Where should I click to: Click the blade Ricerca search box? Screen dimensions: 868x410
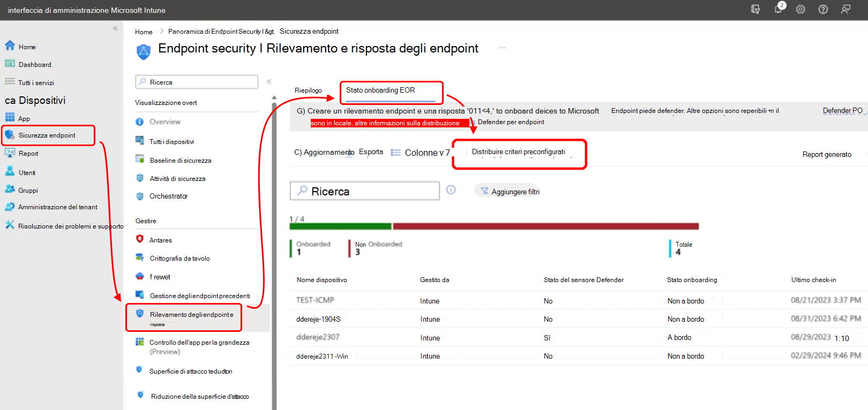pos(197,82)
